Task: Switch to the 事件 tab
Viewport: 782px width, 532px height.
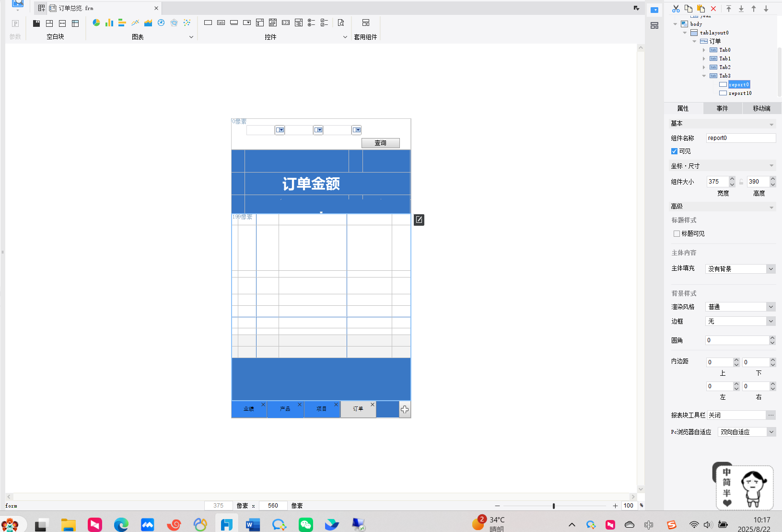Action: (x=723, y=108)
